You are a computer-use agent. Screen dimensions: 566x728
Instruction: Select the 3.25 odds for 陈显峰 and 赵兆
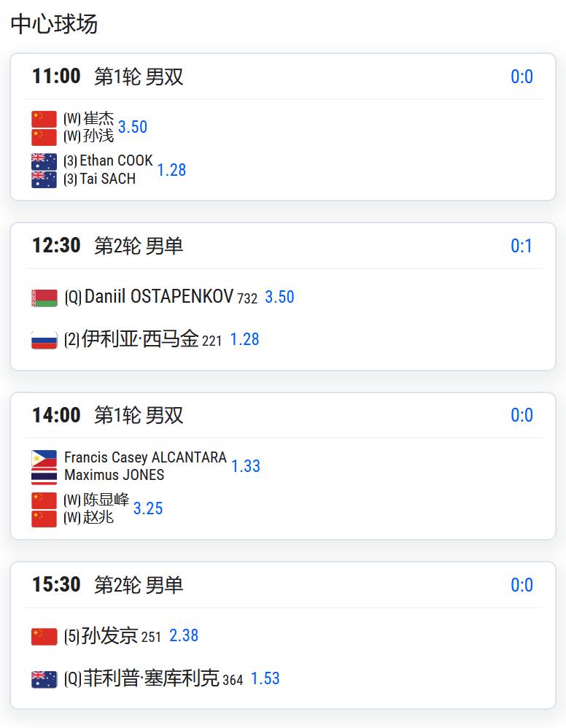point(148,508)
